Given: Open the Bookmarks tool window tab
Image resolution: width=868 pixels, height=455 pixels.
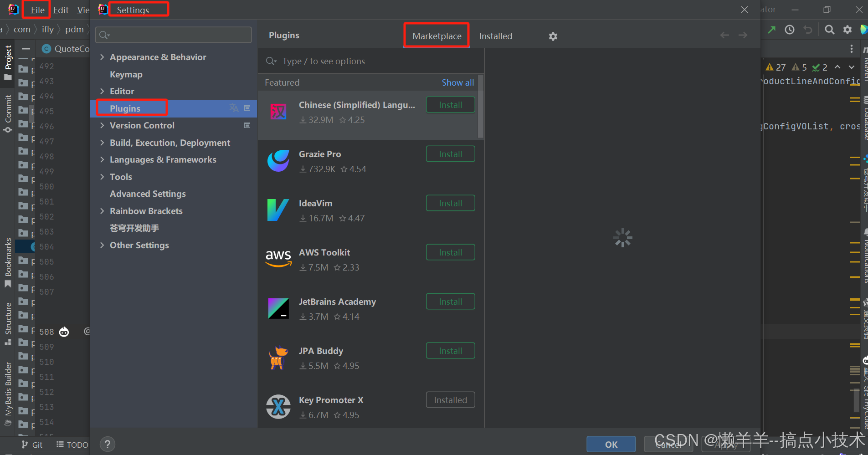Looking at the screenshot, I should (8, 263).
